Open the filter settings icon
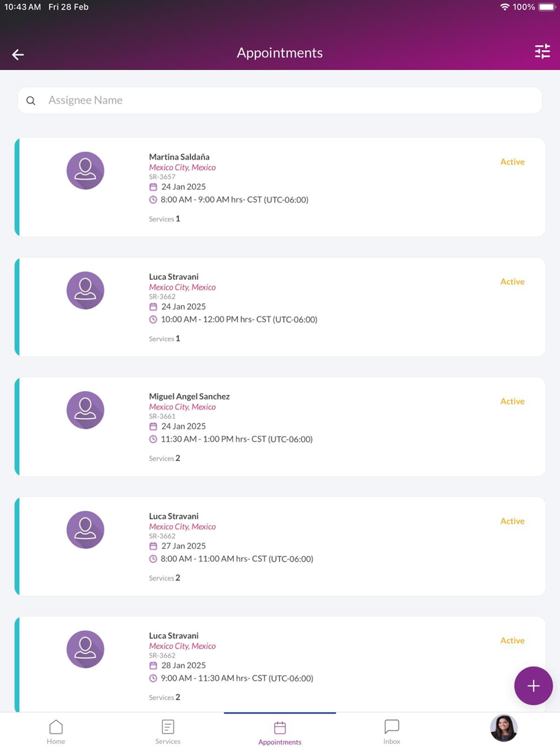 (x=542, y=52)
